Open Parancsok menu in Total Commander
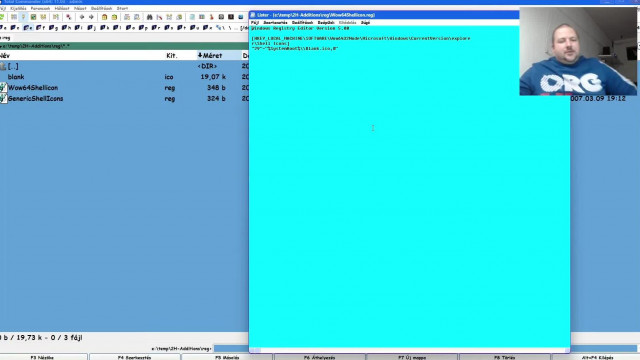Image resolution: width=640 pixels, height=360 pixels. (x=40, y=8)
